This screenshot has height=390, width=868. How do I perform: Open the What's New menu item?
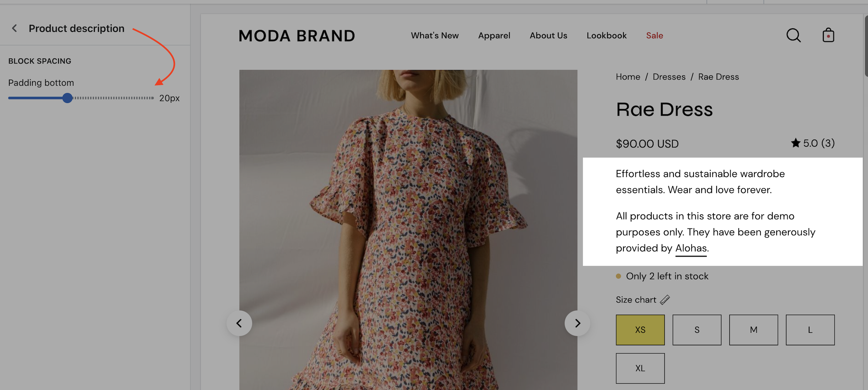tap(435, 35)
